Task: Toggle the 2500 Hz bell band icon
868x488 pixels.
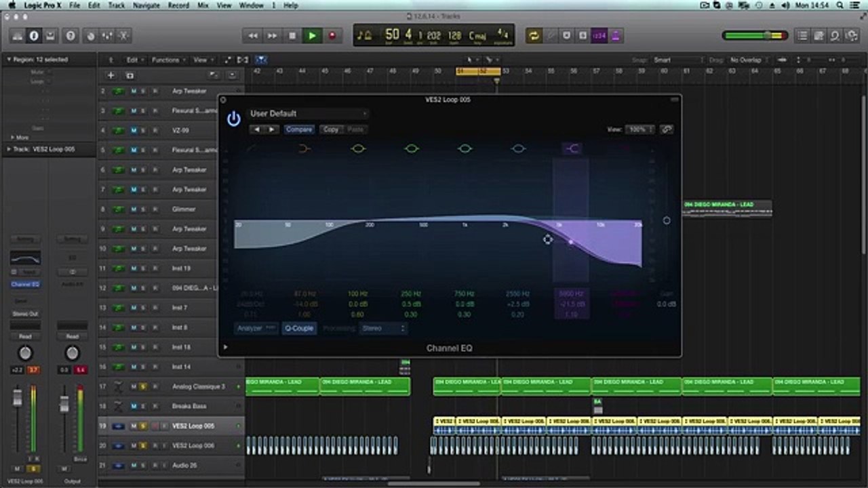Action: 518,148
